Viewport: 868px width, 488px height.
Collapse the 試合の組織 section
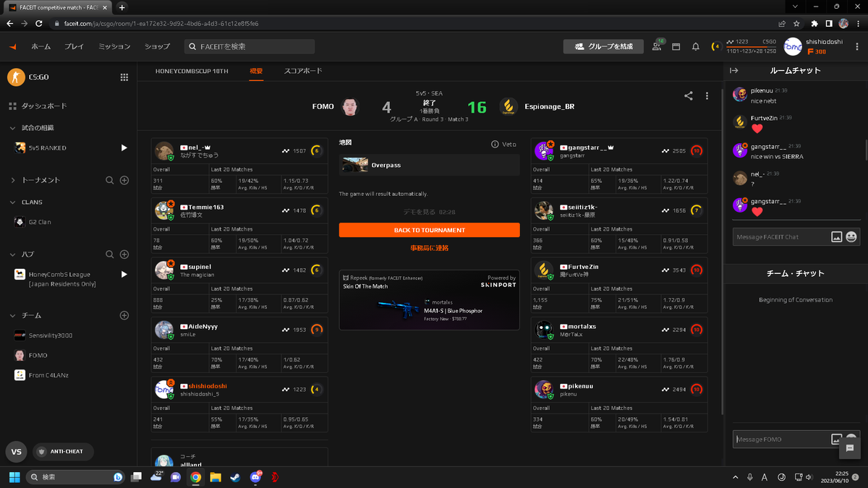click(13, 127)
